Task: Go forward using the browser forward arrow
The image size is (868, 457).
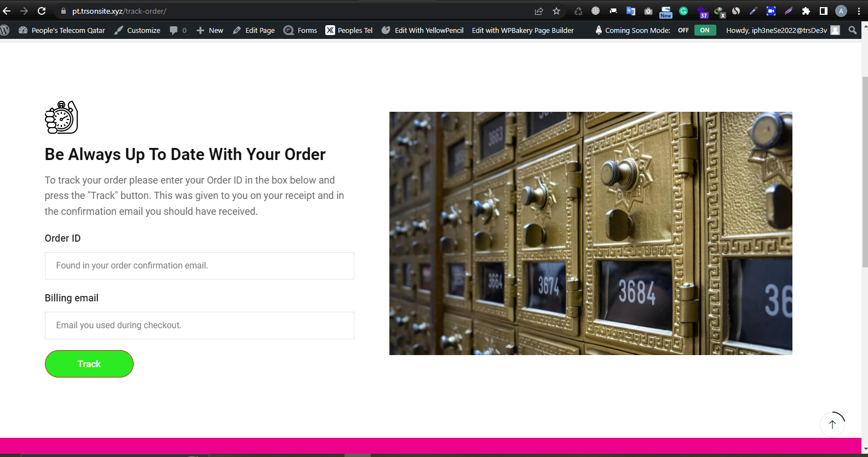Action: click(24, 11)
